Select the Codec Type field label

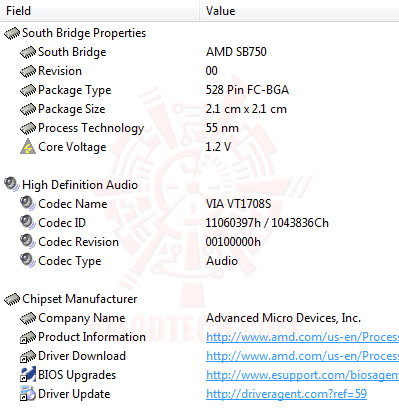[x=70, y=261]
